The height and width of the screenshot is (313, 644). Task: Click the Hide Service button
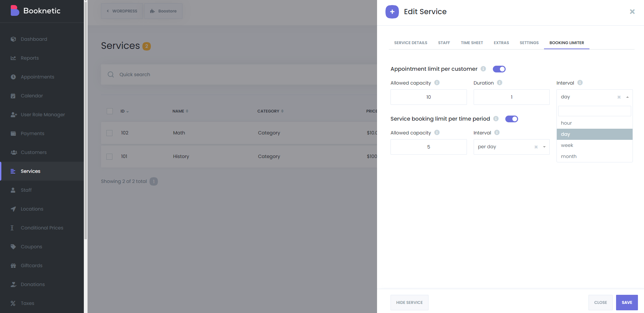coord(409,302)
